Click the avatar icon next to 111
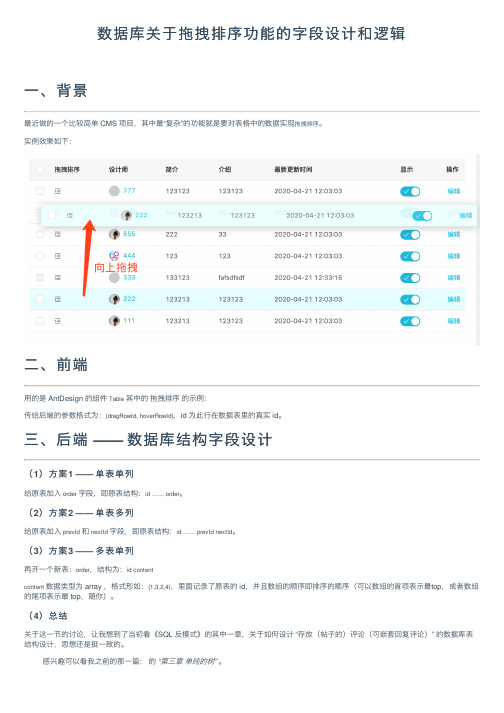The height and width of the screenshot is (713, 504). (x=114, y=321)
